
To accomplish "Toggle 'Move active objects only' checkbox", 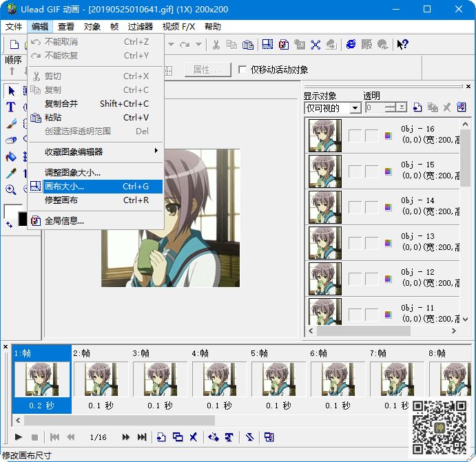I will [x=242, y=70].
